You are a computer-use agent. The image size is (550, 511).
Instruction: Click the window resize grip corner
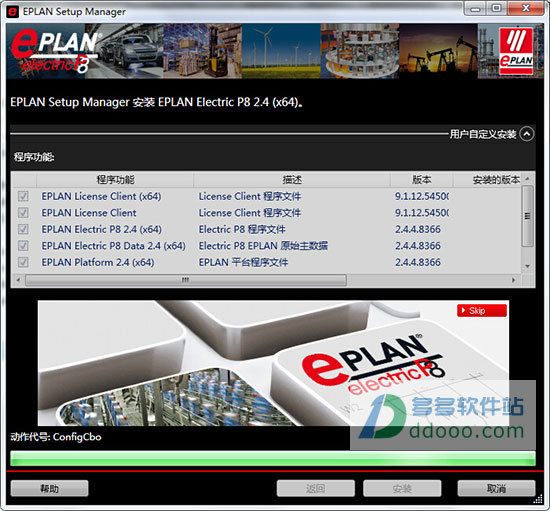pos(538,500)
